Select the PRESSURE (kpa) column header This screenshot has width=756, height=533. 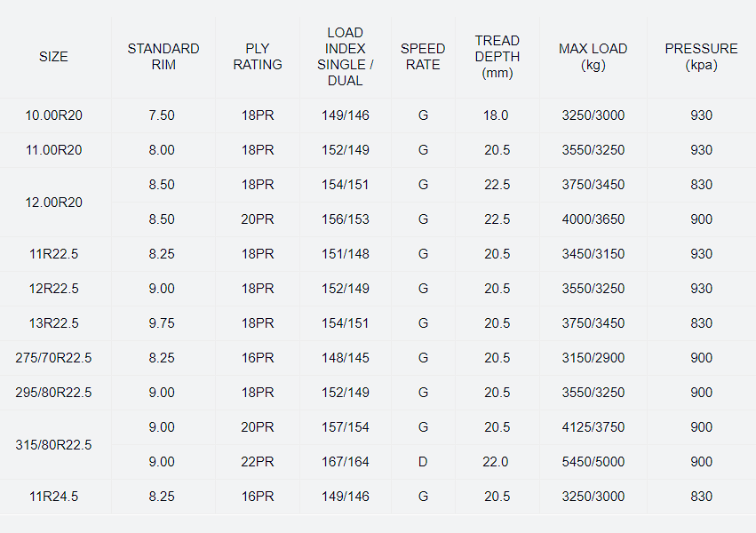(x=701, y=57)
